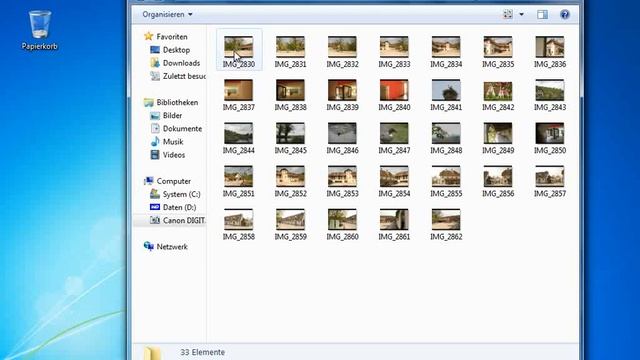Click the star icon beside Favoriten
Viewport: 640px width, 360px height.
(x=149, y=36)
